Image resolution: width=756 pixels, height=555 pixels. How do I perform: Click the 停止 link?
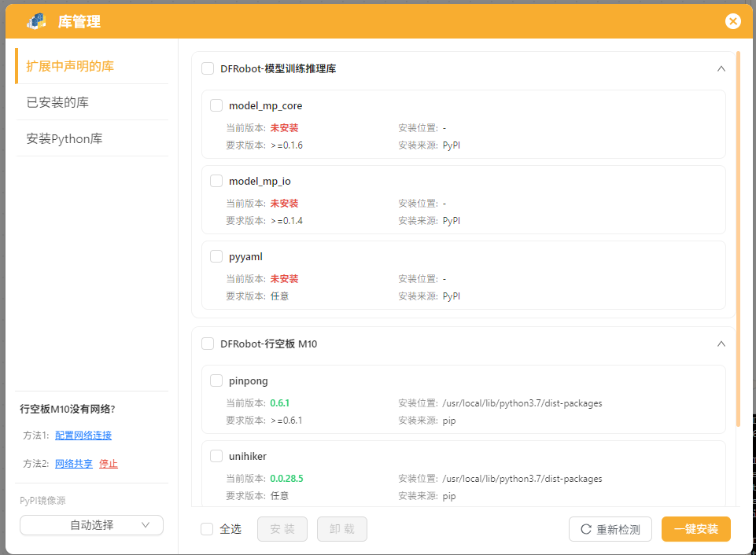click(x=109, y=464)
